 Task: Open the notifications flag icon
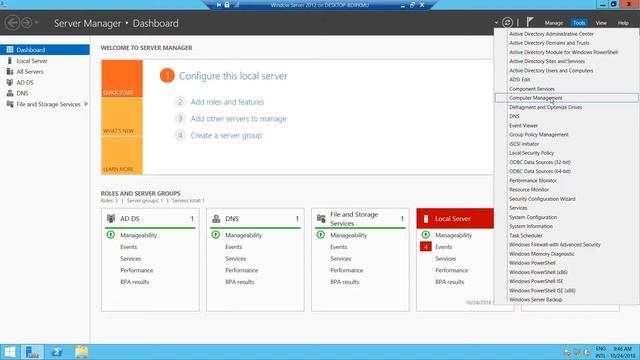[530, 22]
